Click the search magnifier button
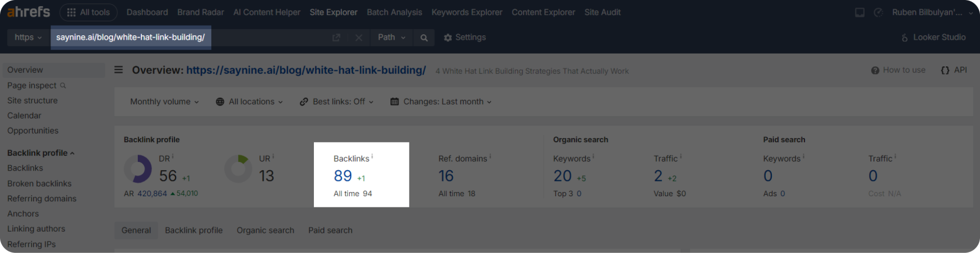The image size is (980, 253). pyautogui.click(x=424, y=38)
